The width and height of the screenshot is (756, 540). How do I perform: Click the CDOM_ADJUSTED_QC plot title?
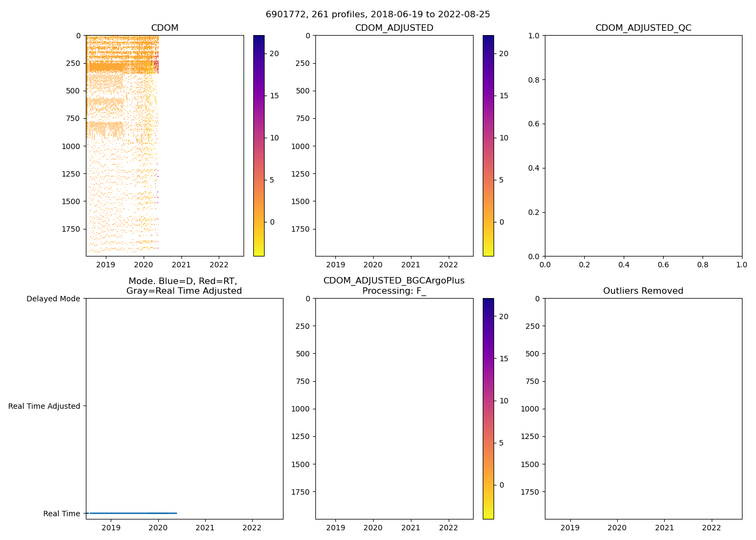(643, 28)
